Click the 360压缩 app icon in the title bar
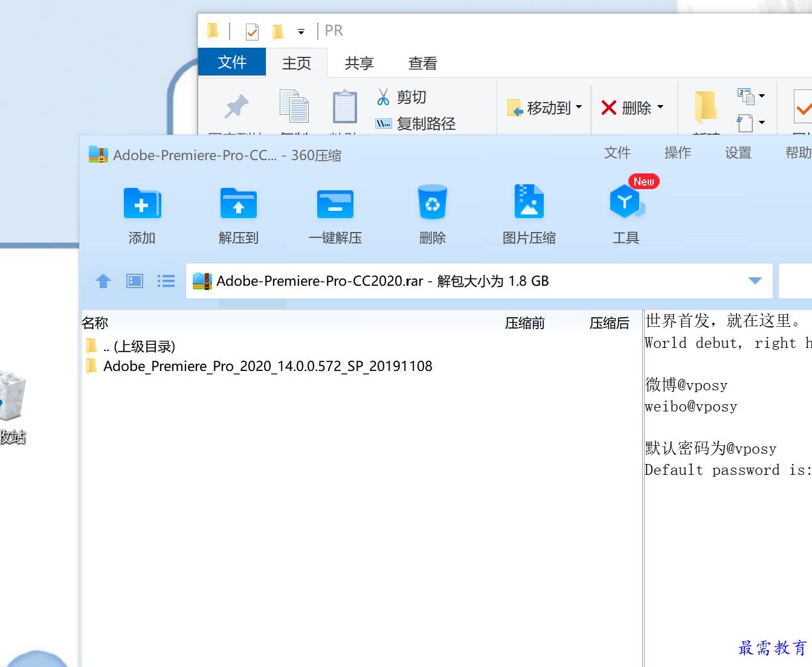 click(98, 155)
